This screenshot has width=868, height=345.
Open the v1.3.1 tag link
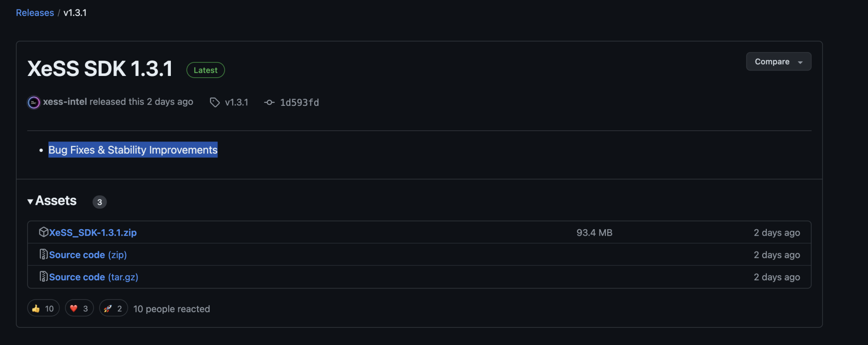[236, 103]
